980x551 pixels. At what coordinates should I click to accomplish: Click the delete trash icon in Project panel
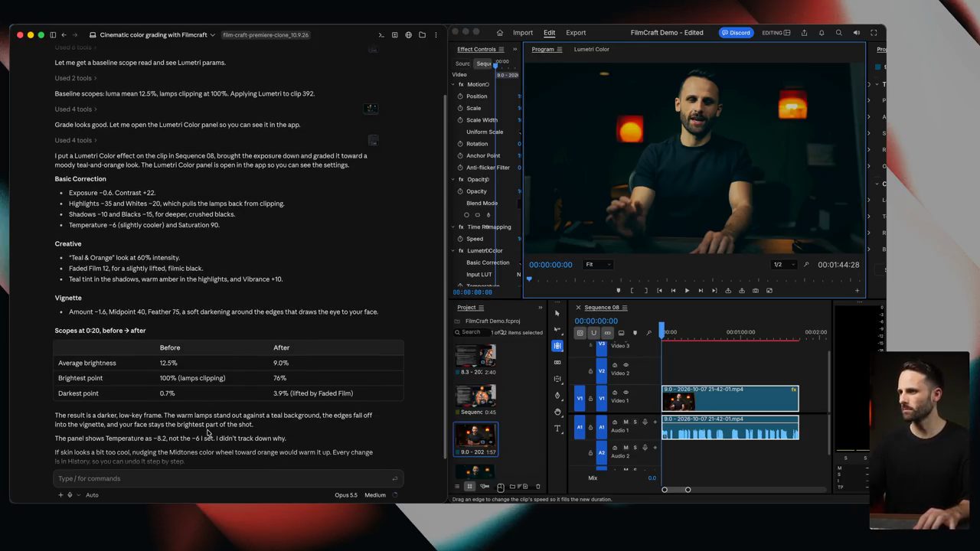[537, 487]
